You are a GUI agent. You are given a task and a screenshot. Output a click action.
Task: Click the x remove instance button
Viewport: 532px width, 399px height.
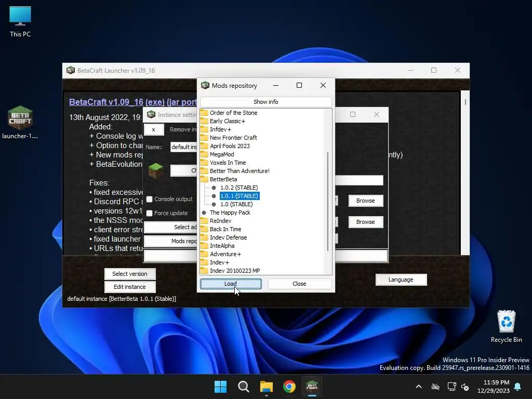pos(154,129)
